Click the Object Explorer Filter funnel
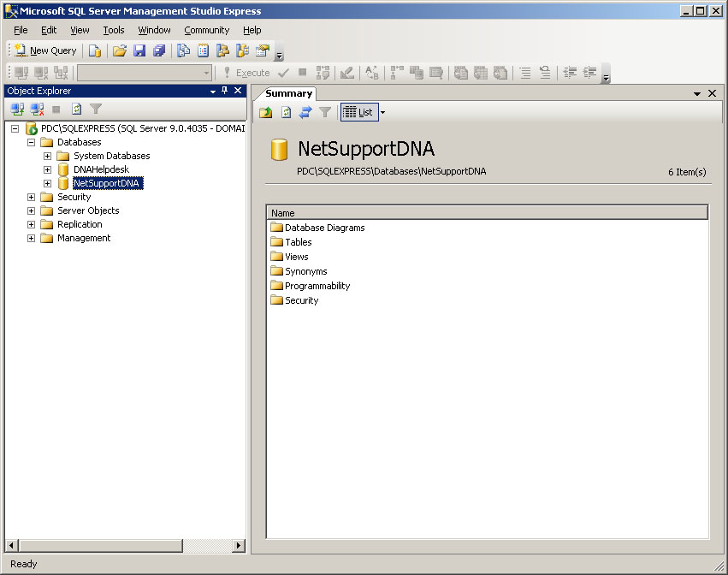728x575 pixels. pyautogui.click(x=96, y=110)
